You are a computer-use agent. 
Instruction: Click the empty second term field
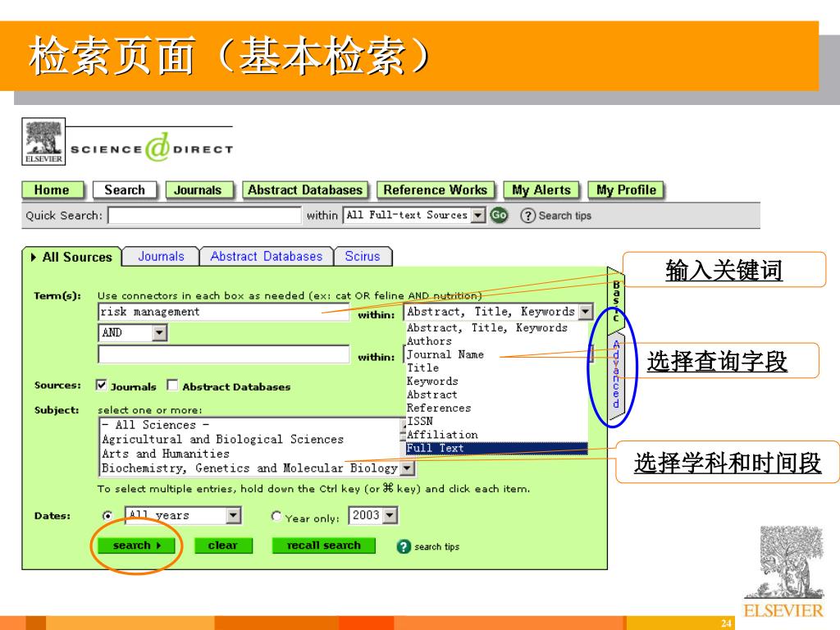pyautogui.click(x=223, y=354)
